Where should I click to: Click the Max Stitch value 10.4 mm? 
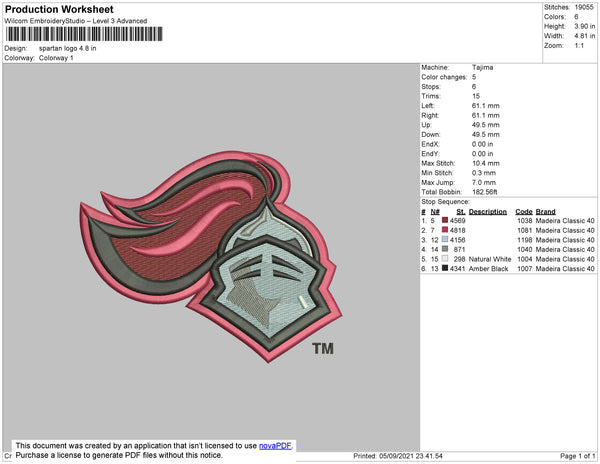click(486, 163)
